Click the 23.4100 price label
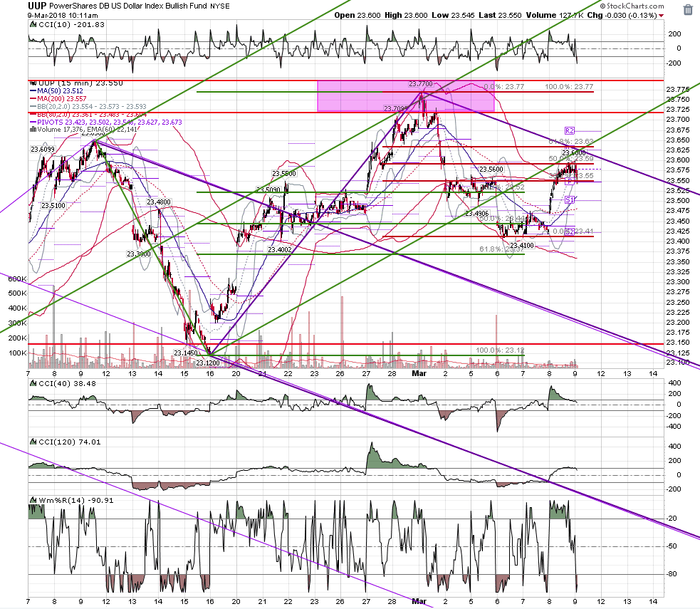Viewport: 700px width, 609px height. click(x=522, y=246)
